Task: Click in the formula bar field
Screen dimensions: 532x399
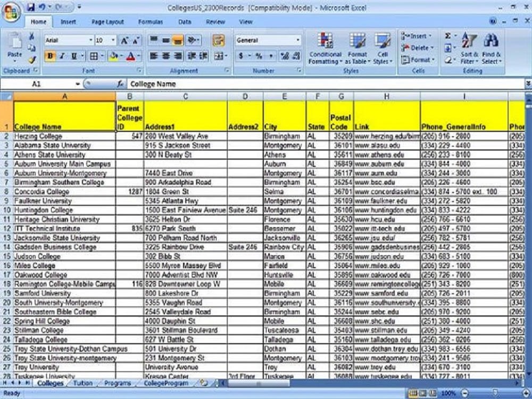Action: [326, 84]
